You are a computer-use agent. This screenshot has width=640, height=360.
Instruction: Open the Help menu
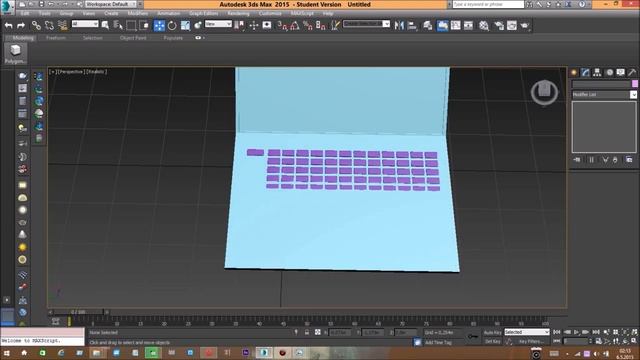click(x=328, y=13)
